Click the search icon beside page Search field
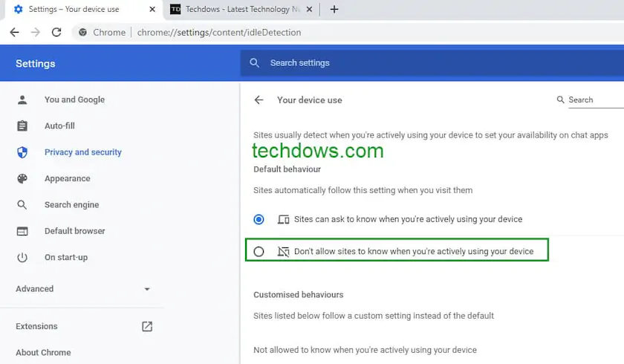 click(560, 100)
